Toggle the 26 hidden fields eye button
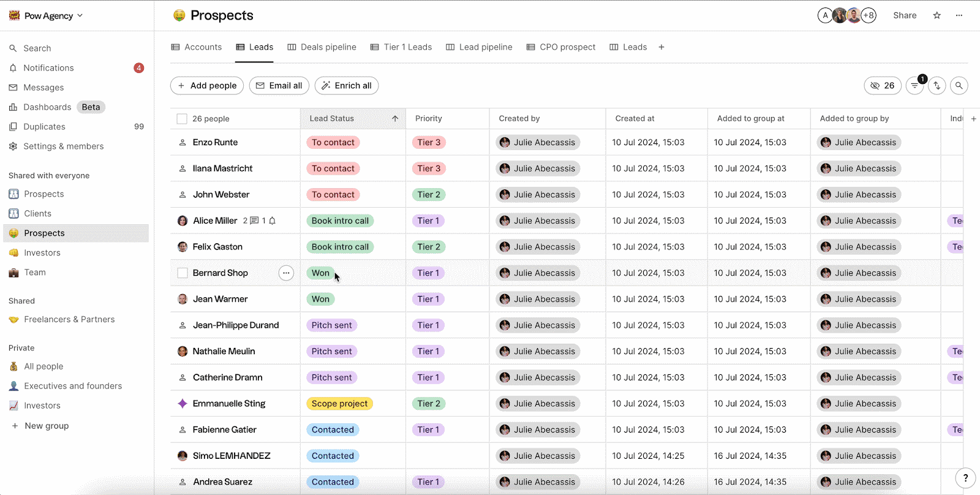The width and height of the screenshot is (980, 495). (883, 86)
